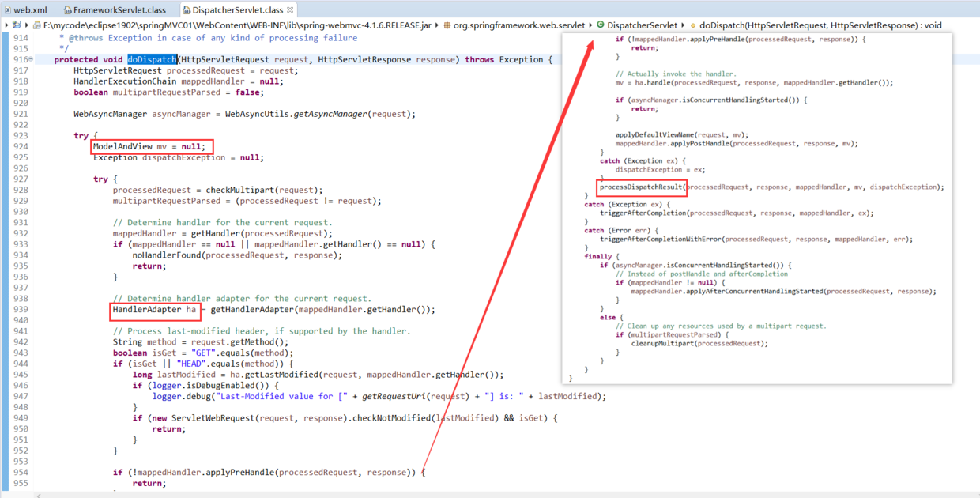
Task: Click 'HttpServletRequest processedRequest = request;' line
Action: pyautogui.click(x=186, y=70)
